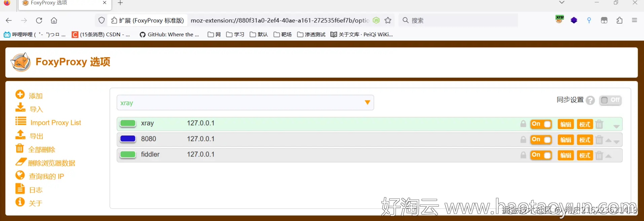The height and width of the screenshot is (221, 644).
Task: Click the tracking protection shield icon
Action: (102, 20)
